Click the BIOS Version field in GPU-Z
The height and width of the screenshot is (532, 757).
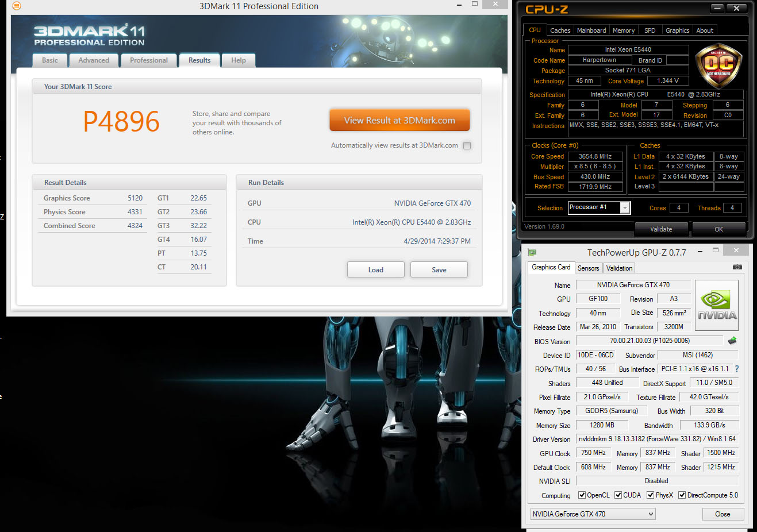click(x=650, y=341)
